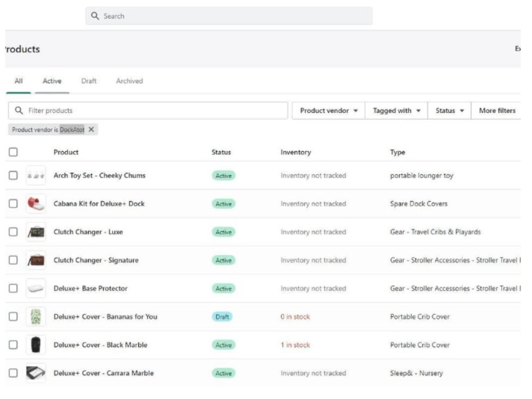The height and width of the screenshot is (399, 532).
Task: Click the 'portable lounger toy' type cell
Action: (x=422, y=176)
